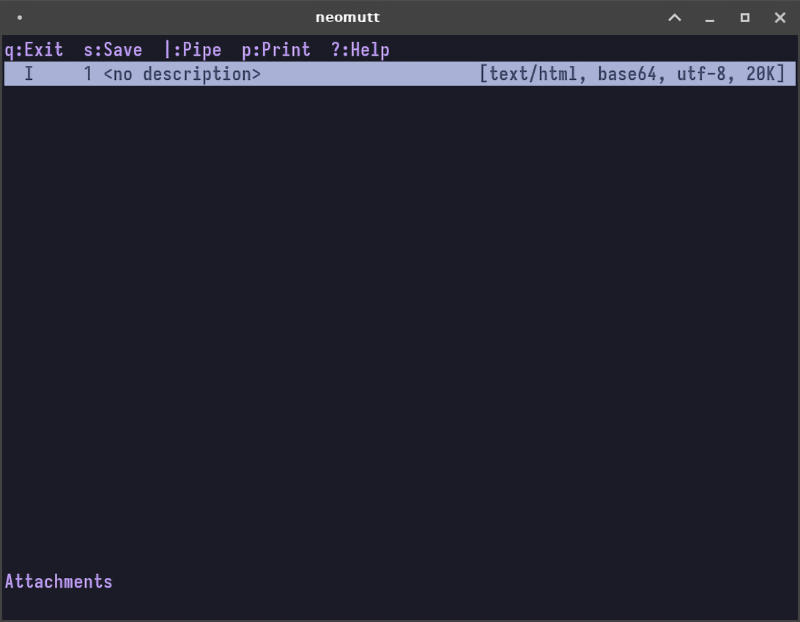Click the bottom status bar area

point(400,581)
